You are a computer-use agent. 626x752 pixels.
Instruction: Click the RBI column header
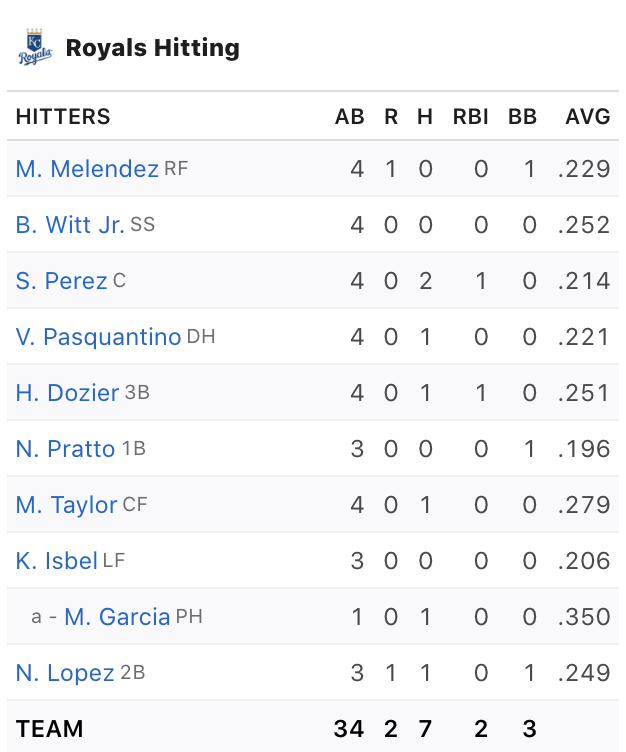click(470, 117)
